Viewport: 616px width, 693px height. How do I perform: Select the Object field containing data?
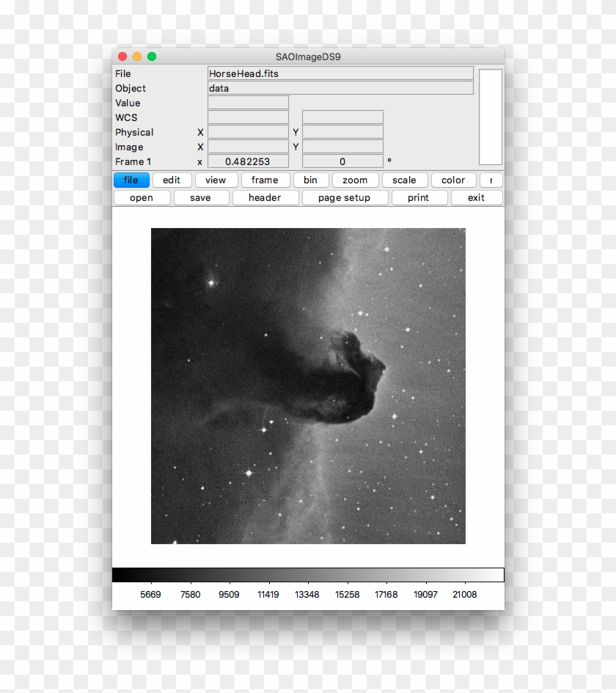341,88
